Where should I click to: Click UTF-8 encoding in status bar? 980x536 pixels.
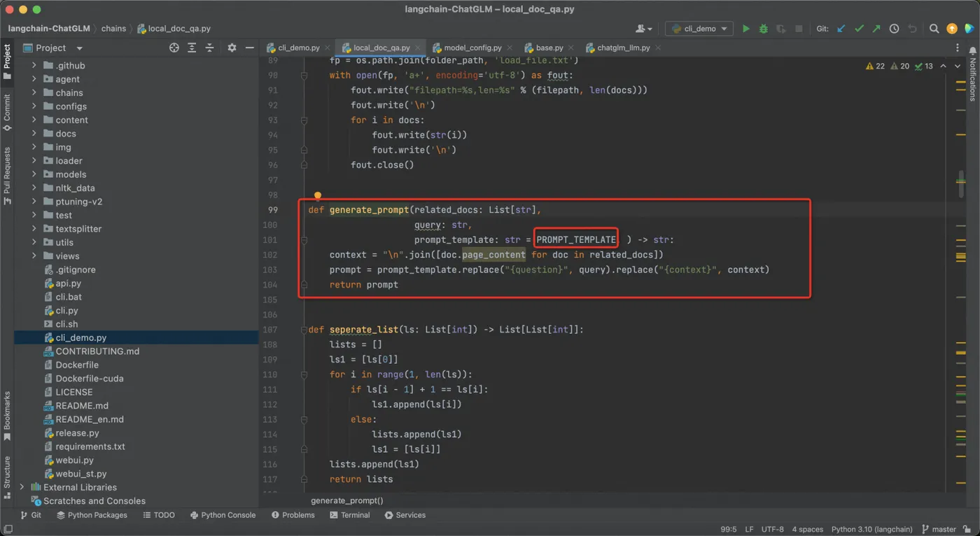coord(773,529)
